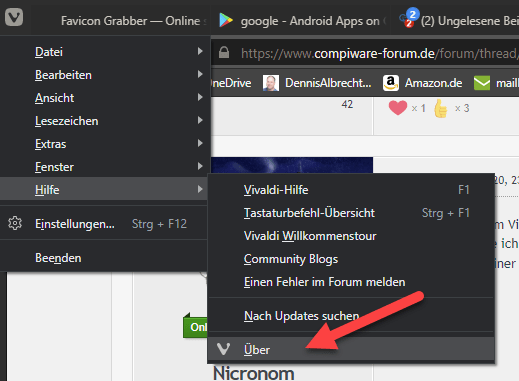Start the Vivaldi Willkommenstour
519x381 pixels.
[351, 236]
